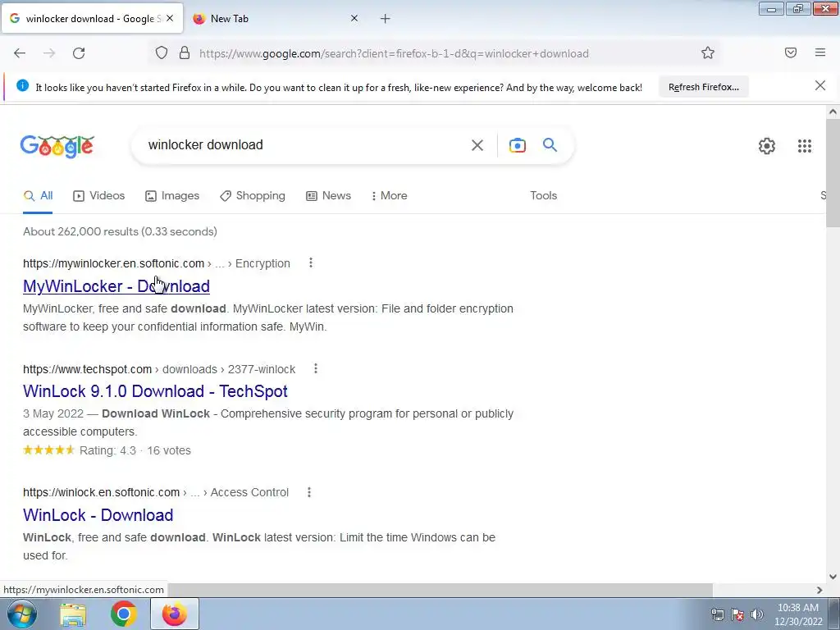
Task: Open a new tab with plus button
Action: click(x=386, y=19)
